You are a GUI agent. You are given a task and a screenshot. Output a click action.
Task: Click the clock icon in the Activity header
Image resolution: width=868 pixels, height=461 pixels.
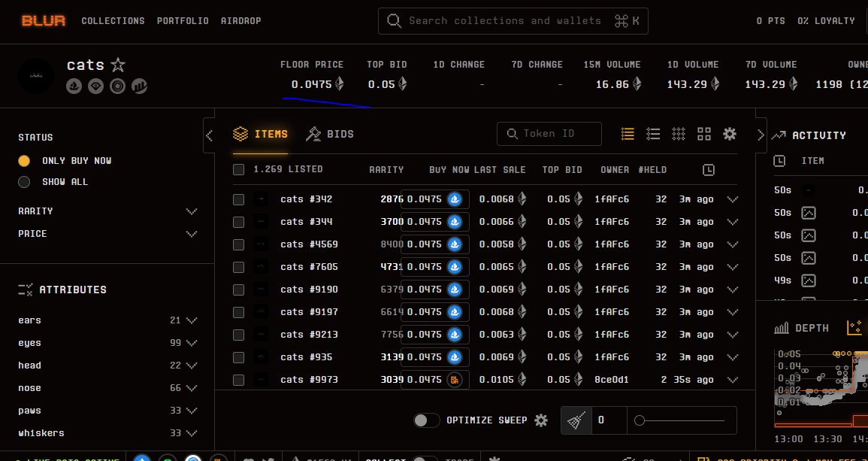pos(779,161)
